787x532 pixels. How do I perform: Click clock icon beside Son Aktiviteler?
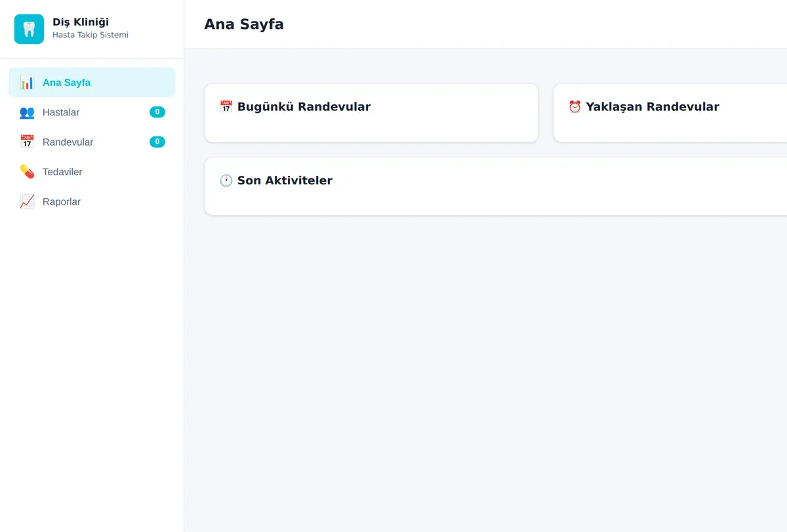(x=226, y=180)
